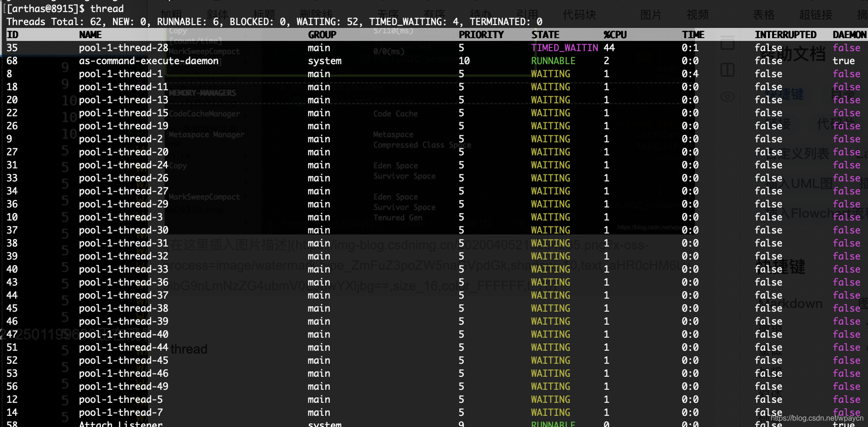Click RUNNABLE: 6 in the summary line
The height and width of the screenshot is (427, 868).
pyautogui.click(x=187, y=22)
